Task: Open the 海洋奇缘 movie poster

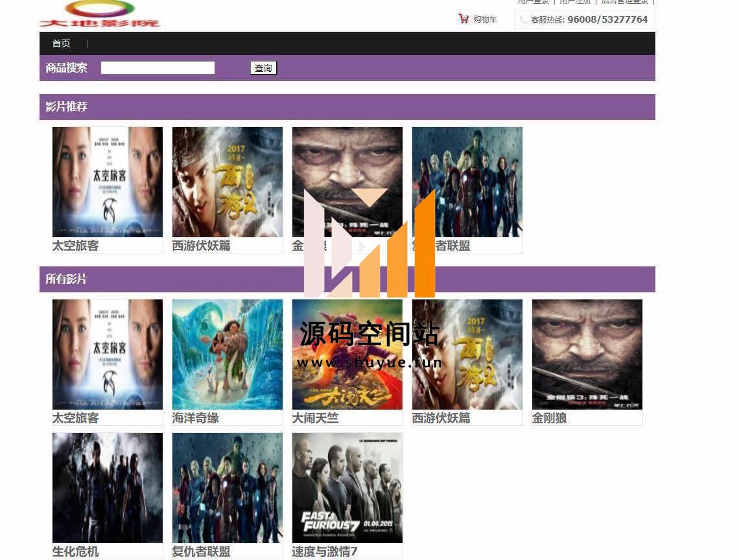Action: pos(228,355)
